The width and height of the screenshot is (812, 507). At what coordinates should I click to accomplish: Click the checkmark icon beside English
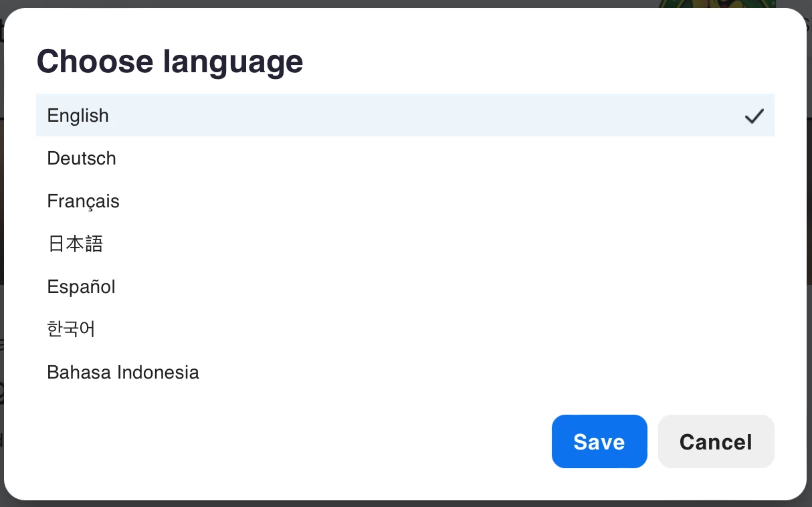754,116
